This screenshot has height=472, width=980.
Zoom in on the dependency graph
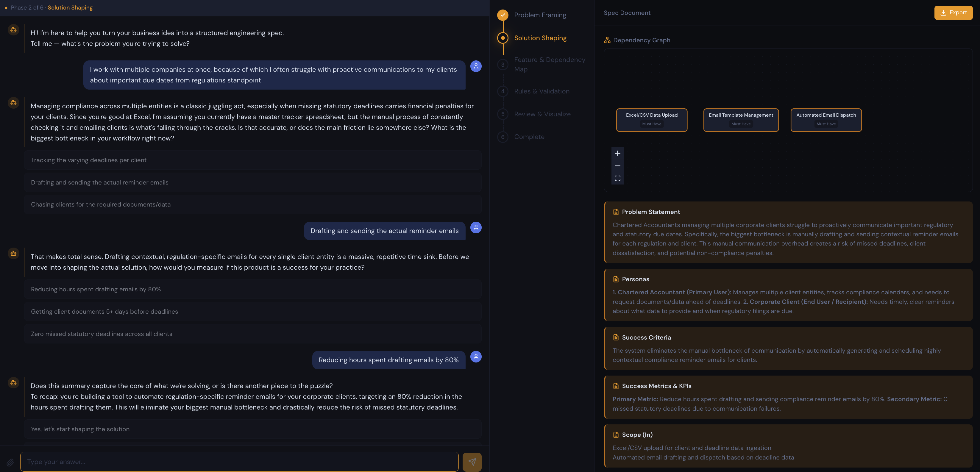[617, 154]
